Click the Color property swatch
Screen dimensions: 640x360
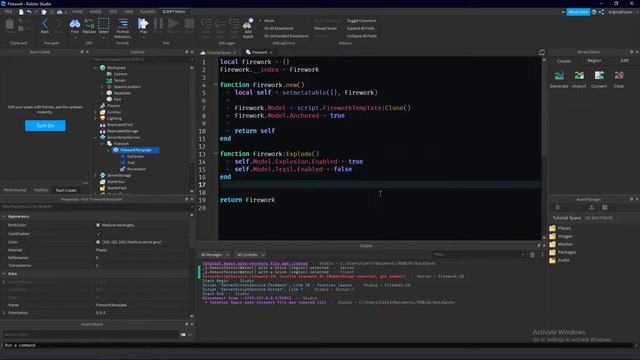point(98,242)
